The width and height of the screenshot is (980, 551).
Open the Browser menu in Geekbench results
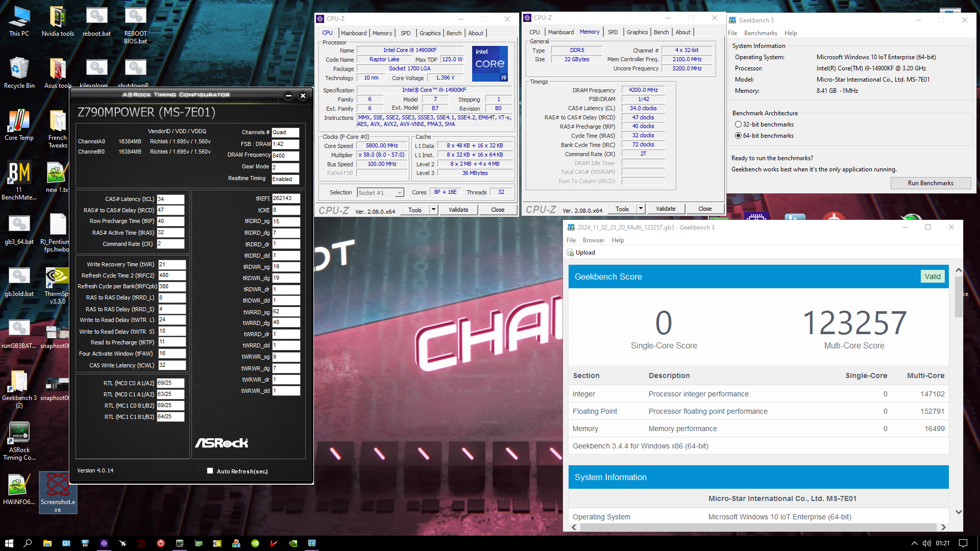point(593,240)
